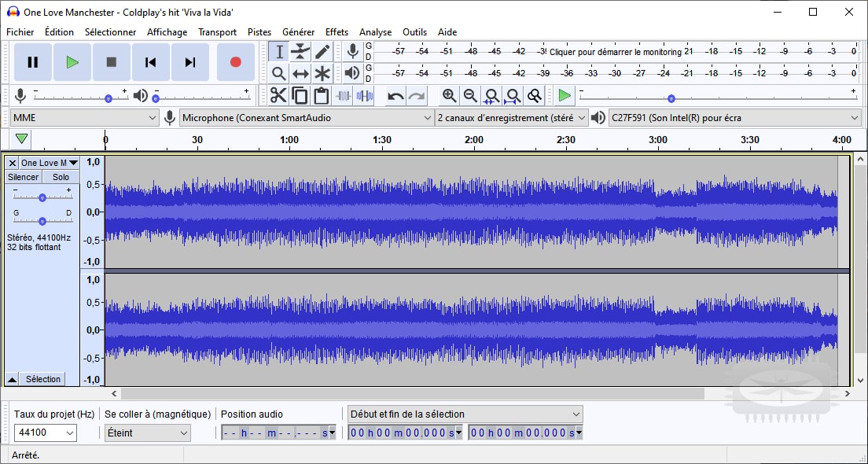Screen dimensions: 868x464
Task: Click the Paste clipboard icon
Action: coord(322,95)
